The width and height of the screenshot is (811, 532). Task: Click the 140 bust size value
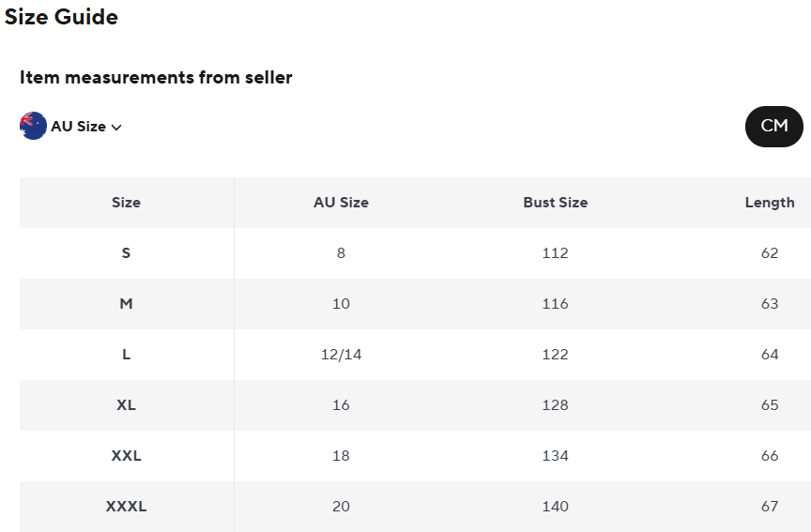[x=555, y=507]
